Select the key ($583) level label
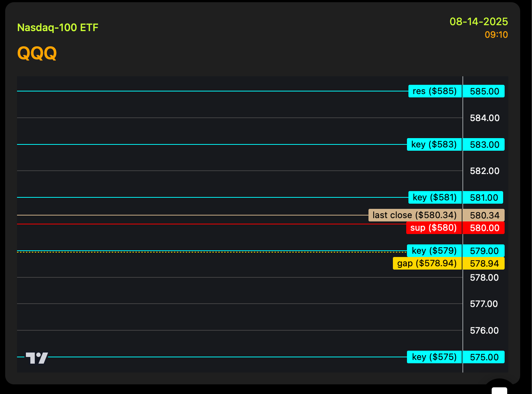Screen dimensions: 532x394 click(x=434, y=144)
